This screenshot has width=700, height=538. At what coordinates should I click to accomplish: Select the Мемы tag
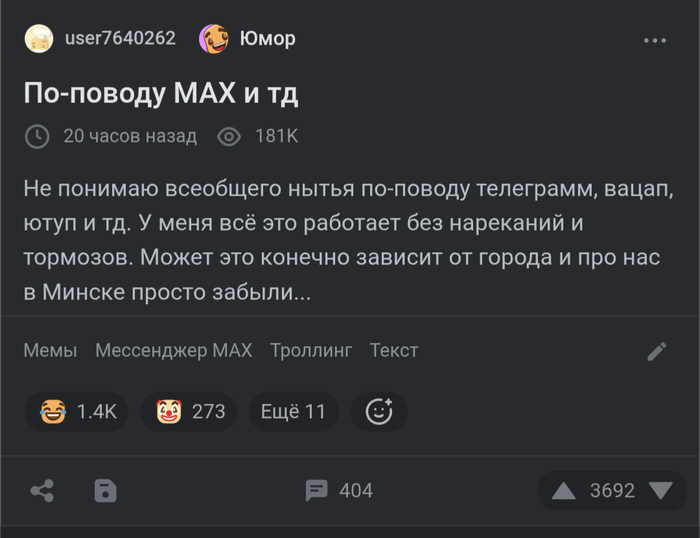click(x=50, y=350)
